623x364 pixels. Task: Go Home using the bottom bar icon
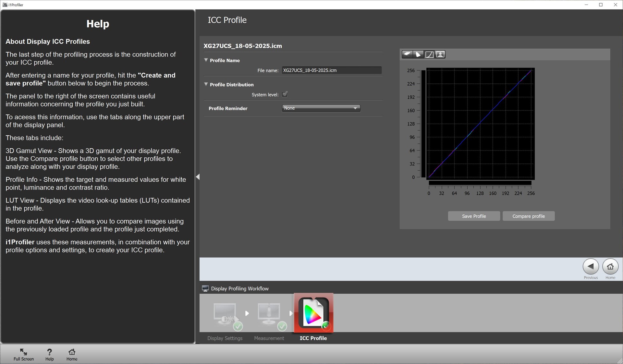72,355
